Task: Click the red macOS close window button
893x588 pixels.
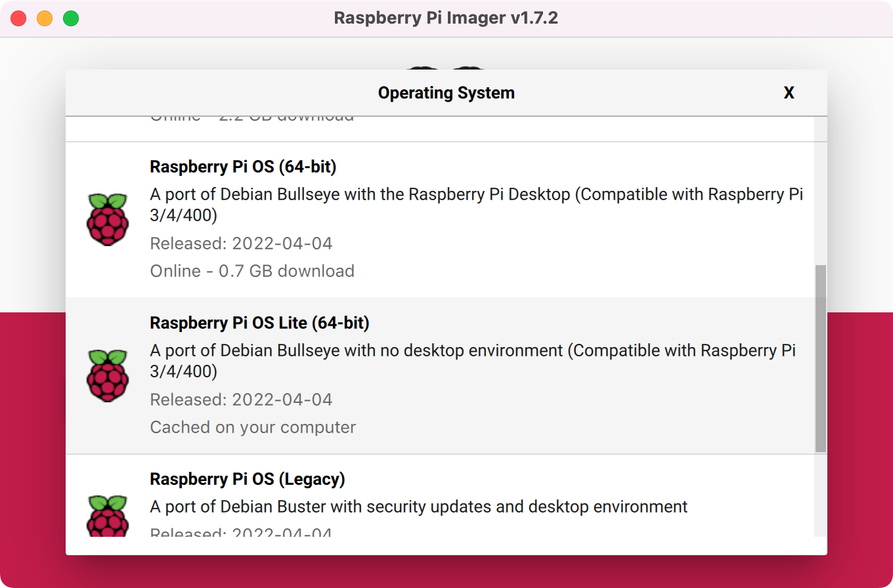Action: (x=18, y=18)
